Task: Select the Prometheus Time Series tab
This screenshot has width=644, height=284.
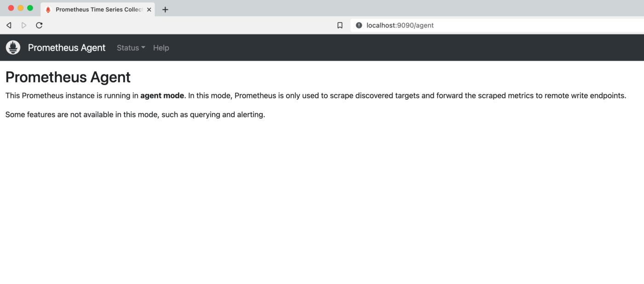Action: pyautogui.click(x=97, y=9)
